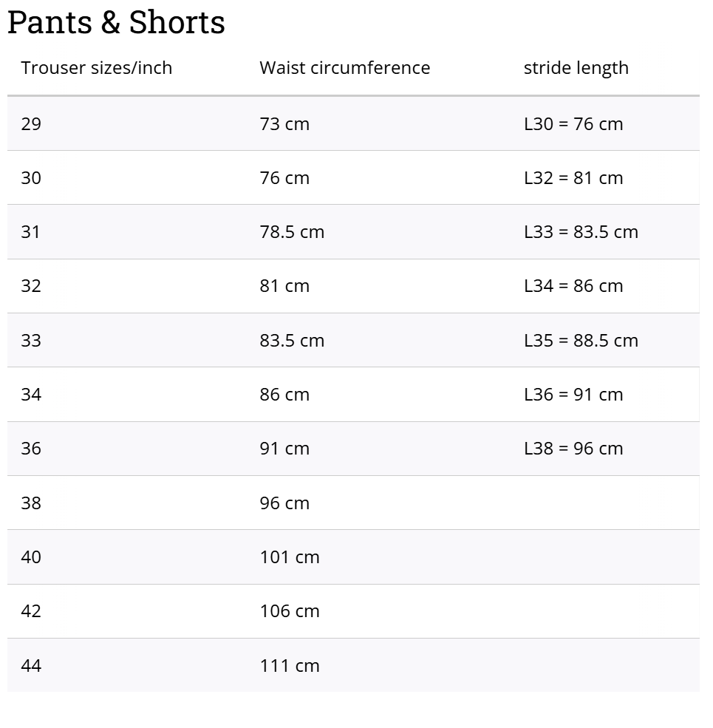Select trouser size 40 cell
This screenshot has height=728, width=713.
point(31,557)
